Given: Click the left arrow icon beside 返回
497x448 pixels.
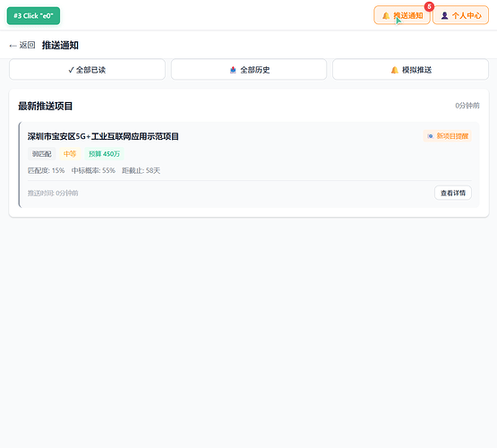Looking at the screenshot, I should click(x=13, y=46).
